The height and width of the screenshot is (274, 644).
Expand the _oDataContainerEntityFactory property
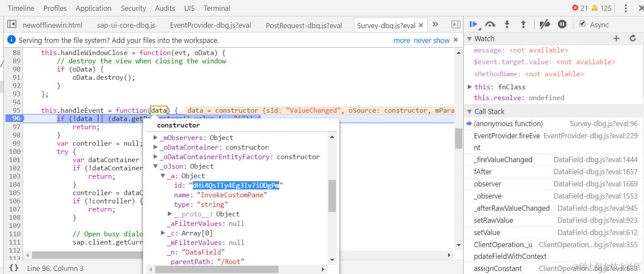[156, 157]
